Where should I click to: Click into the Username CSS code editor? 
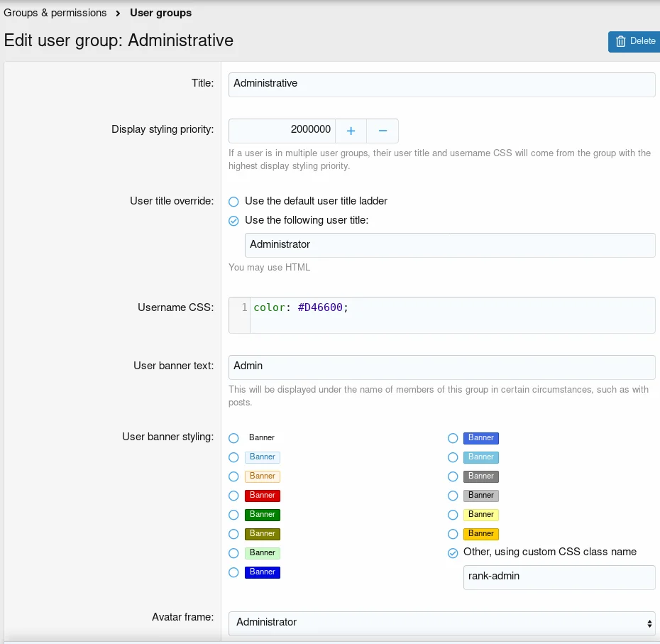coord(451,315)
